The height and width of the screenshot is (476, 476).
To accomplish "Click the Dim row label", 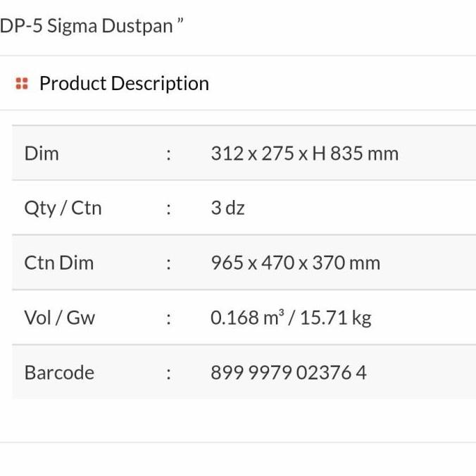I will click(42, 154).
